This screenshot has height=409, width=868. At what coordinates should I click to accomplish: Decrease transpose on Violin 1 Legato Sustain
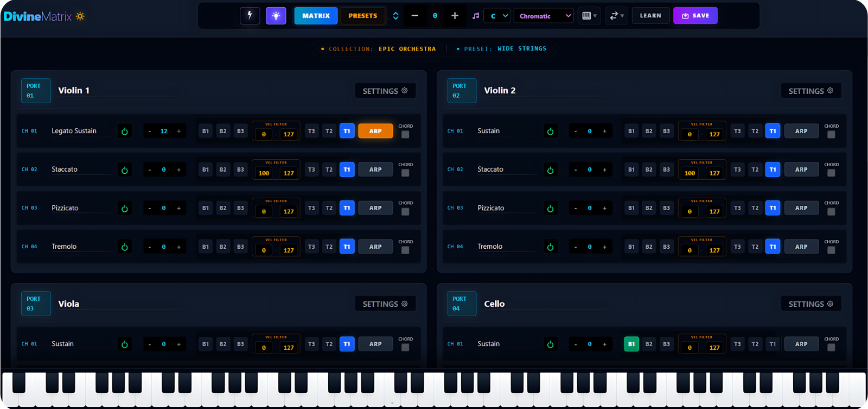pyautogui.click(x=150, y=131)
